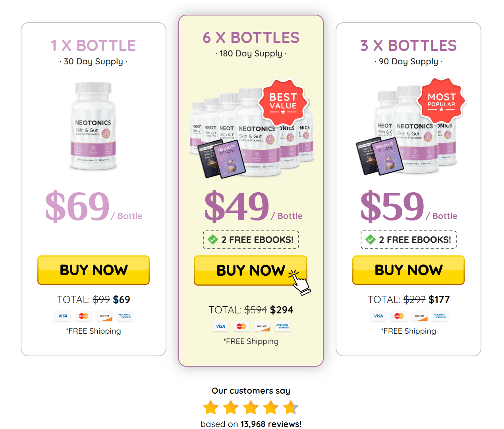Screen dimensions: 504x429
Task: Click Buy Now for 6 bottles
Action: pyautogui.click(x=251, y=271)
